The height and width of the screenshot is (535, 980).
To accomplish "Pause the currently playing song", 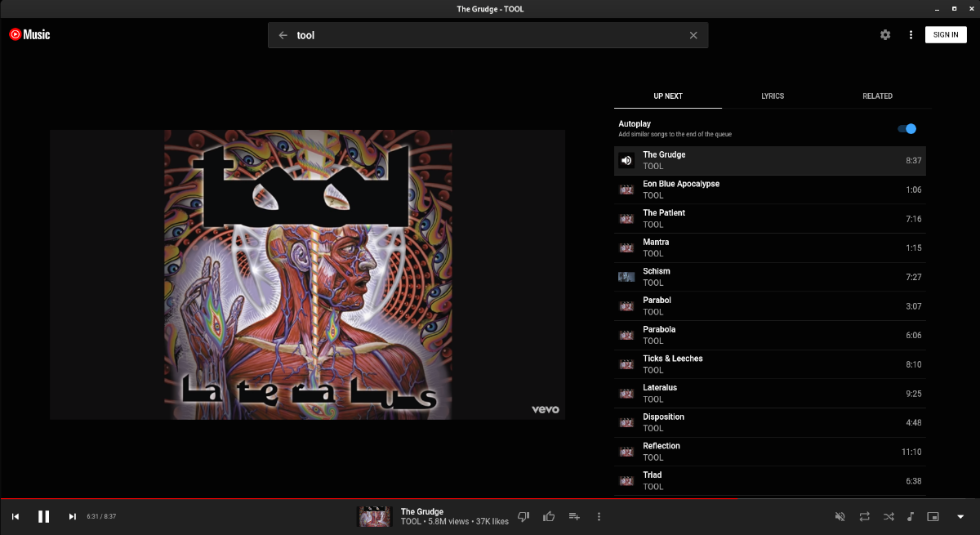I will coord(43,516).
